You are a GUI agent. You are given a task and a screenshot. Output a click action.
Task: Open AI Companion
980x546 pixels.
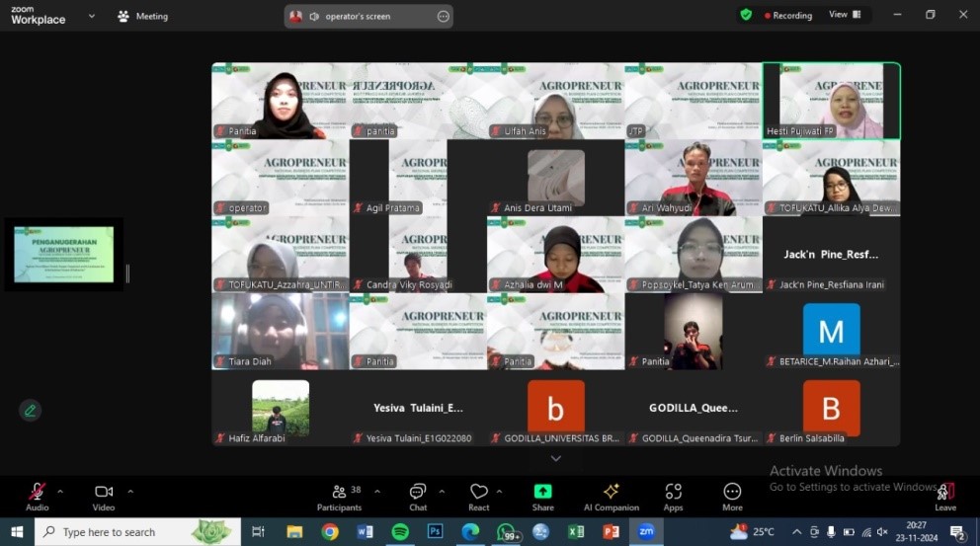tap(612, 498)
